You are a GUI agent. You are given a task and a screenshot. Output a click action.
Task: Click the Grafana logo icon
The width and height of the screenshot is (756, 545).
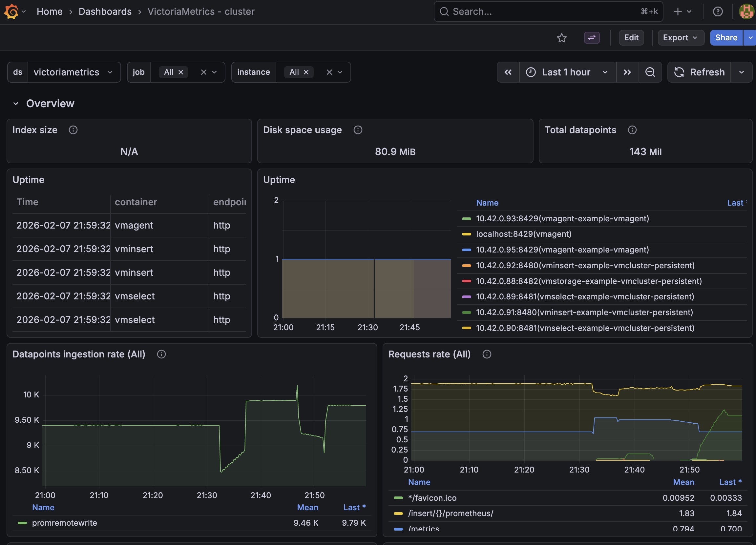[x=11, y=11]
